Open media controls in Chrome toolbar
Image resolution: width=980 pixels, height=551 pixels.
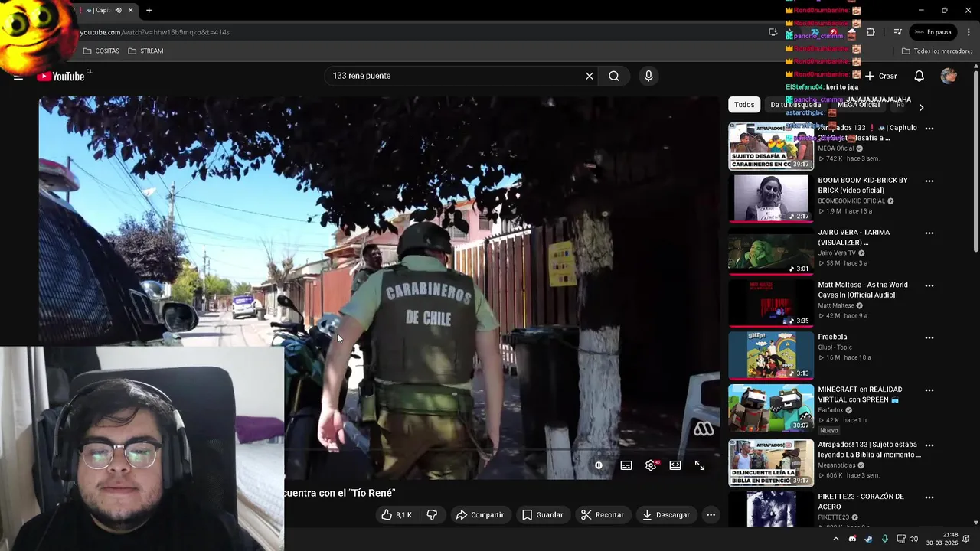pyautogui.click(x=897, y=32)
